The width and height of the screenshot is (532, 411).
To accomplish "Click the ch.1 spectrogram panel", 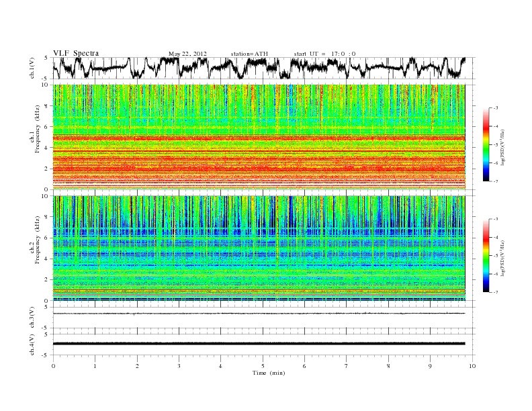I will pyautogui.click(x=259, y=137).
